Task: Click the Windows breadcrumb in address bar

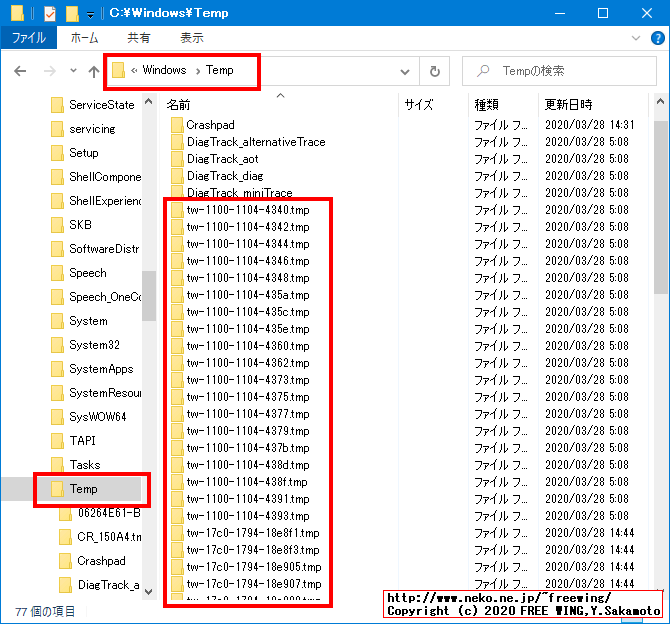Action: [x=164, y=70]
